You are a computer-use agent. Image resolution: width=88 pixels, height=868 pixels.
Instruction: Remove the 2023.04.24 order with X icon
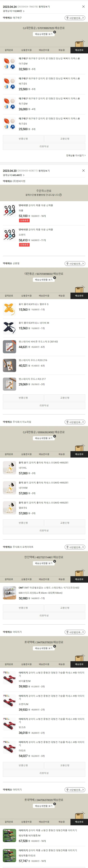click(83, 6)
